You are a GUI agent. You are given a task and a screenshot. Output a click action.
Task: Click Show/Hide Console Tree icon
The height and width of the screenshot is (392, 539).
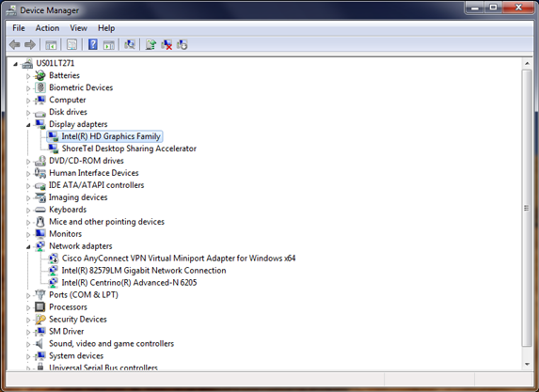point(51,45)
